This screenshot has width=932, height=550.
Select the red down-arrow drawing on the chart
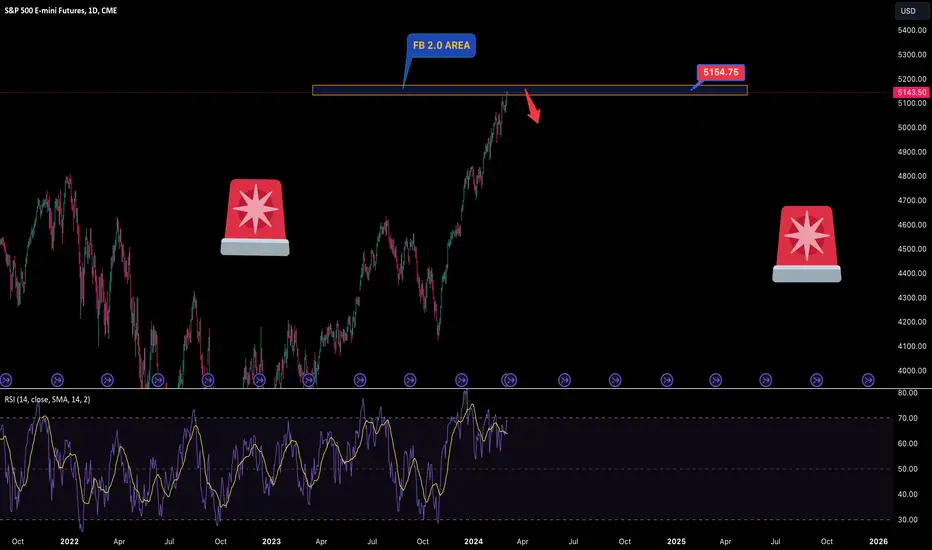point(532,106)
